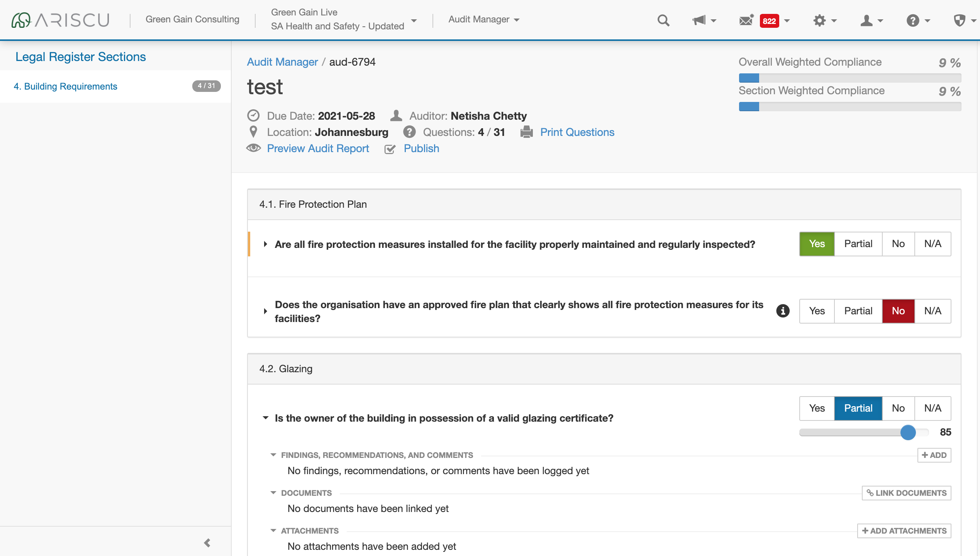
Task: Open the Audit Manager module dropdown
Action: [483, 19]
